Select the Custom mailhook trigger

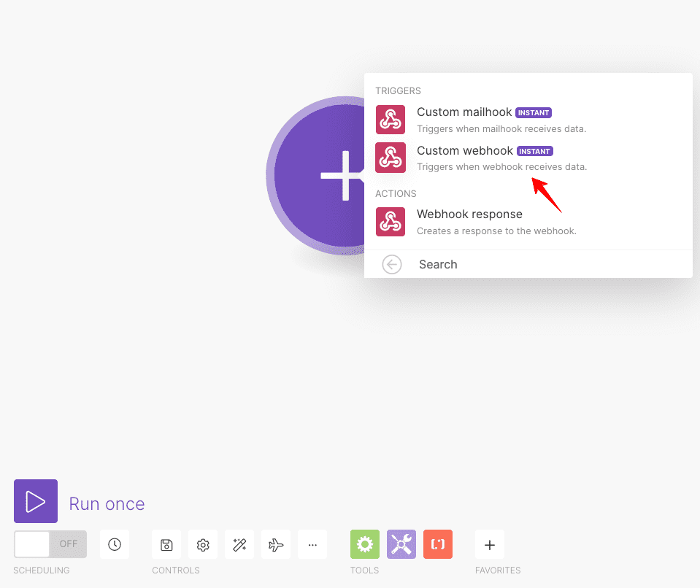tap(528, 120)
